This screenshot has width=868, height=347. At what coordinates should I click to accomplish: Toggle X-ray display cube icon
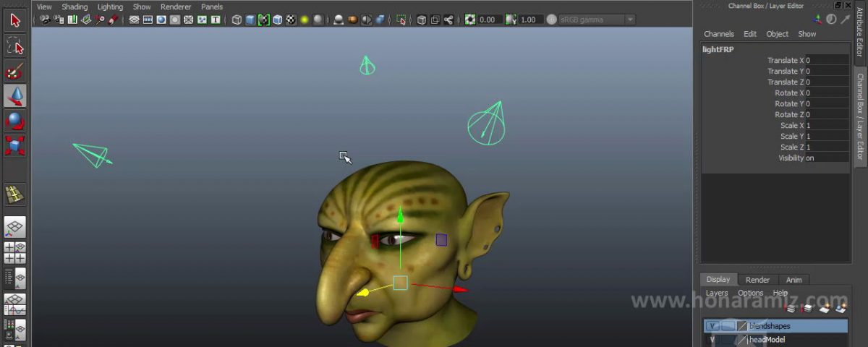click(x=422, y=20)
